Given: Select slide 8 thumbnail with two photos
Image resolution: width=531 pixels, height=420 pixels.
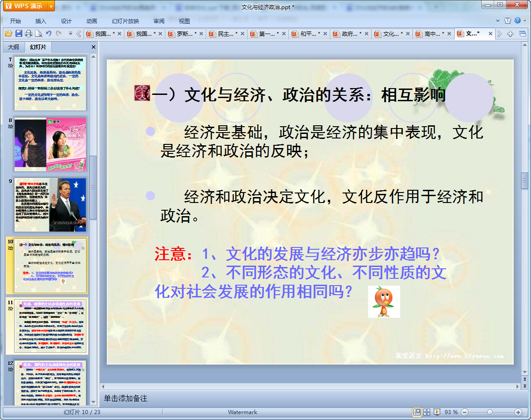Looking at the screenshot, I should click(x=50, y=144).
